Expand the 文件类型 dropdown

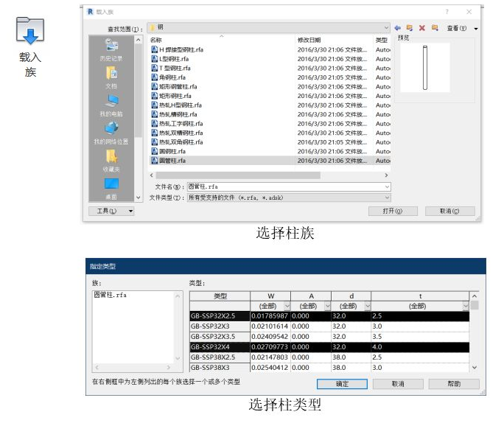pyautogui.click(x=387, y=197)
